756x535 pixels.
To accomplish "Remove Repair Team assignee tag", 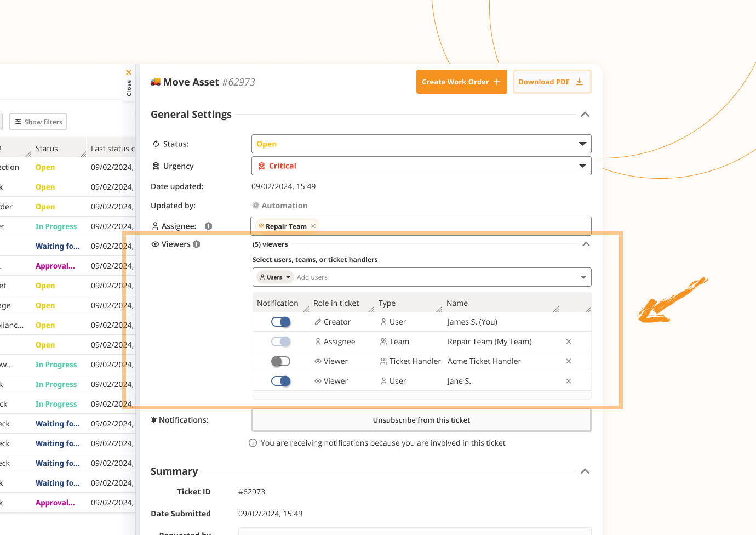I will pyautogui.click(x=313, y=226).
